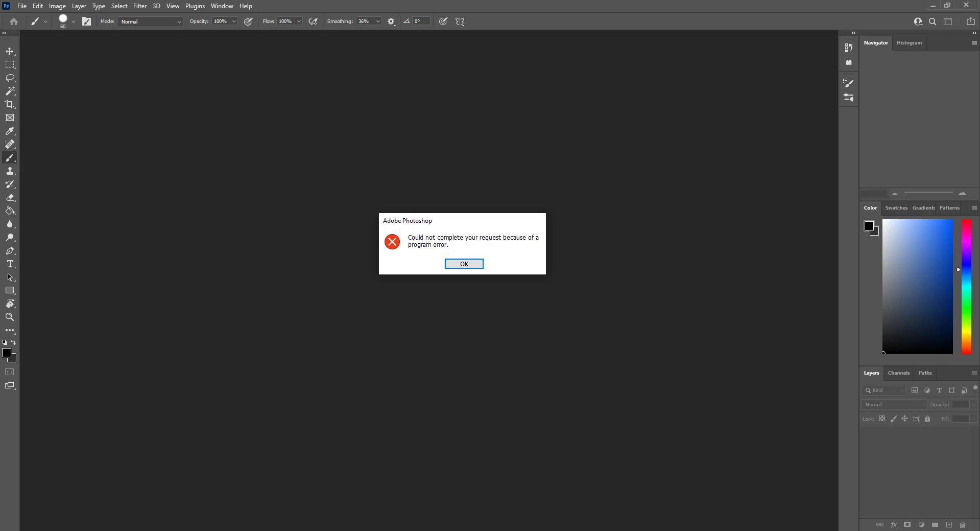Open the smoothing options gear

pyautogui.click(x=391, y=21)
